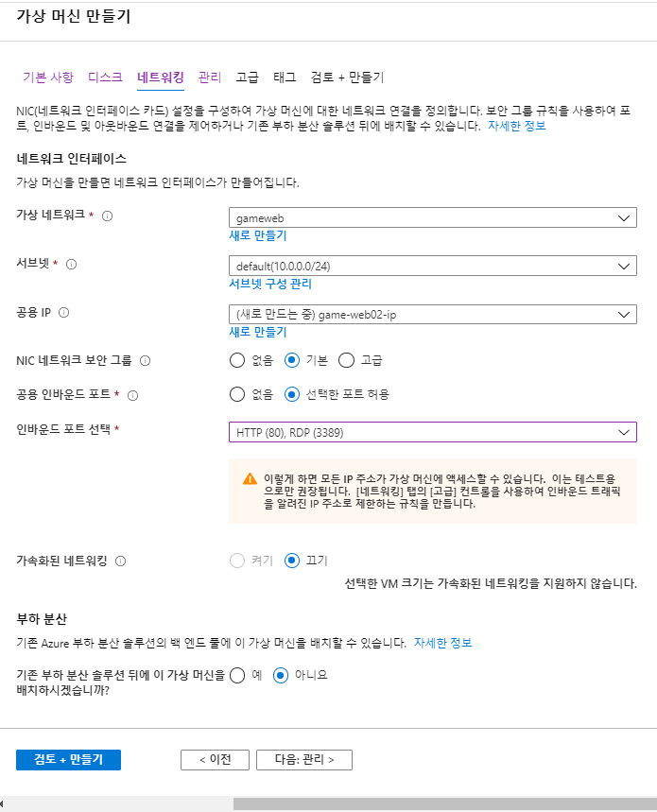This screenshot has height=812, width=657.
Task: Select 고급 for NIC network security group
Action: pyautogui.click(x=346, y=360)
